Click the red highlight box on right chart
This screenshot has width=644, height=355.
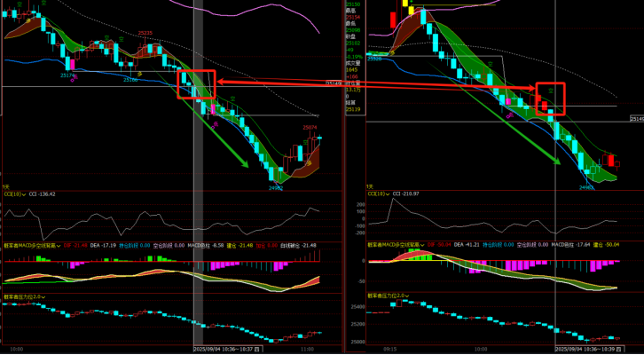point(550,99)
